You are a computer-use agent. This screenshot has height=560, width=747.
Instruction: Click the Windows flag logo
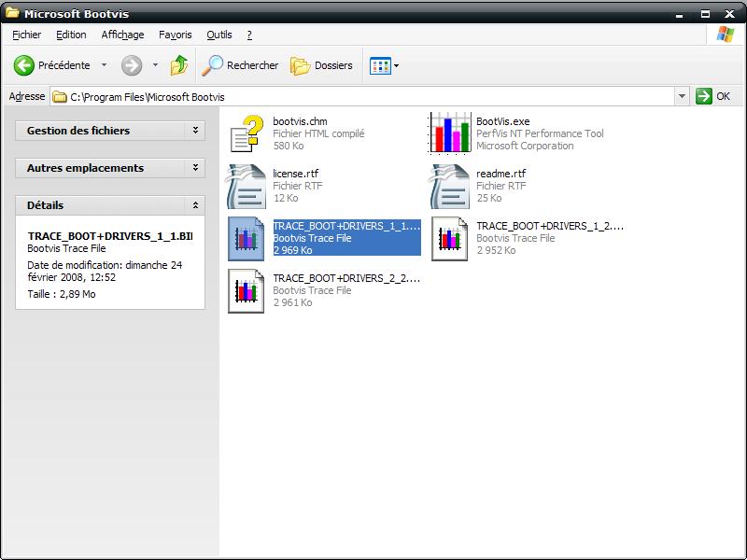coord(726,35)
